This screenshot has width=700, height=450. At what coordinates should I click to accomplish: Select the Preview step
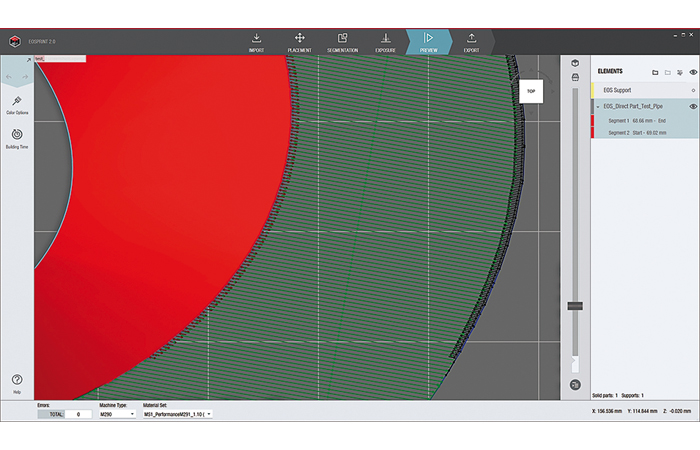tap(429, 43)
